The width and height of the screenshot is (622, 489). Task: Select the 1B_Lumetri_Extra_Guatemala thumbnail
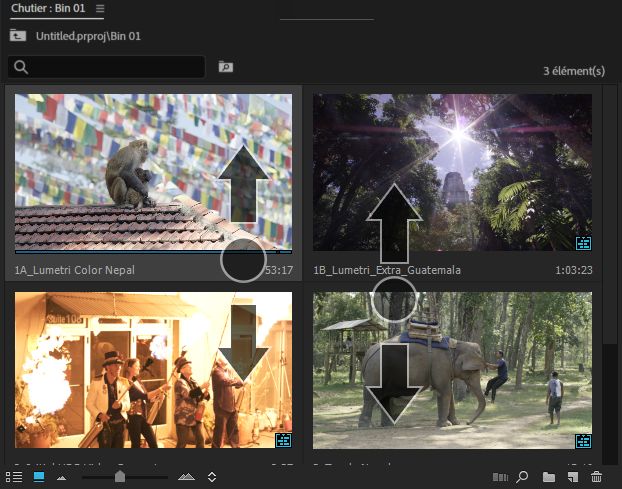(452, 172)
